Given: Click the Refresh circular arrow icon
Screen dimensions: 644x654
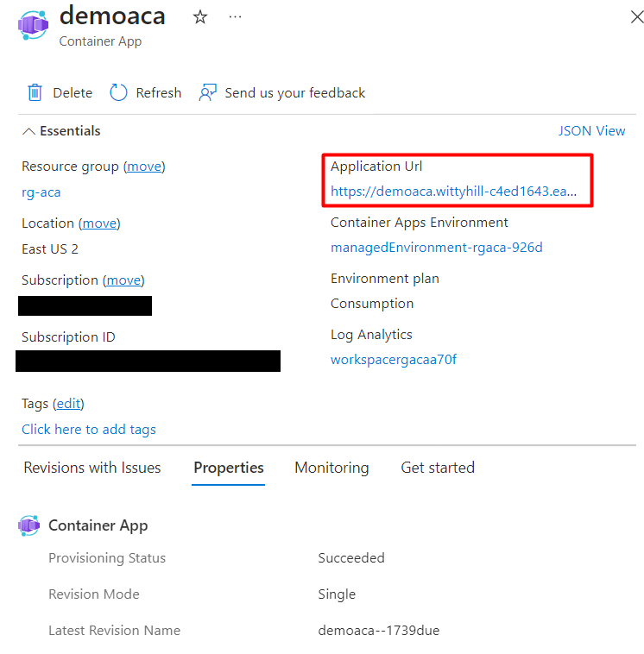Looking at the screenshot, I should pos(118,92).
